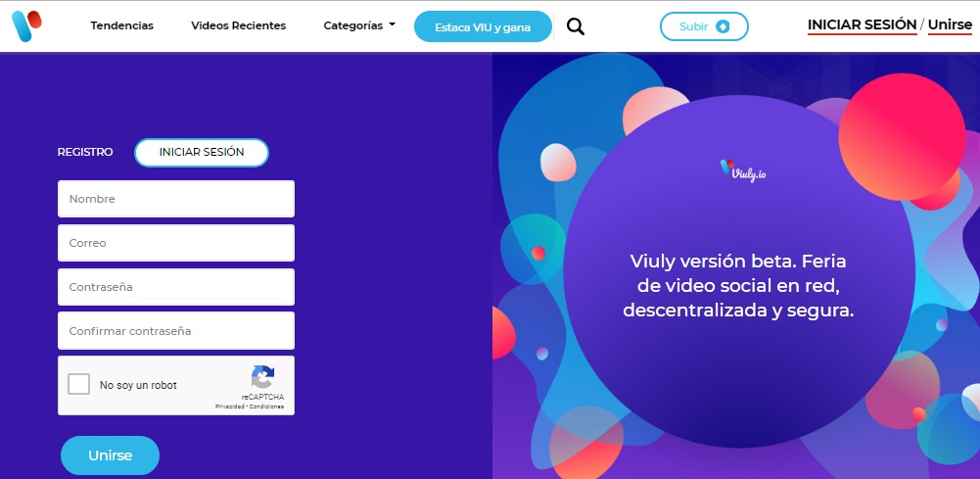The height and width of the screenshot is (479, 980).
Task: Click the 'Estaca VIU y gana' button
Action: [x=483, y=26]
